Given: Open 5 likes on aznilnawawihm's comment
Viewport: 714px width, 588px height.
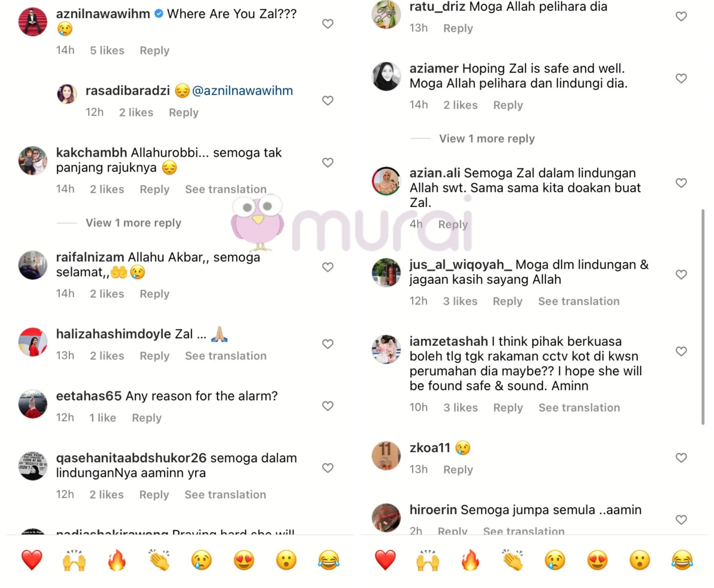Looking at the screenshot, I should point(107,50).
